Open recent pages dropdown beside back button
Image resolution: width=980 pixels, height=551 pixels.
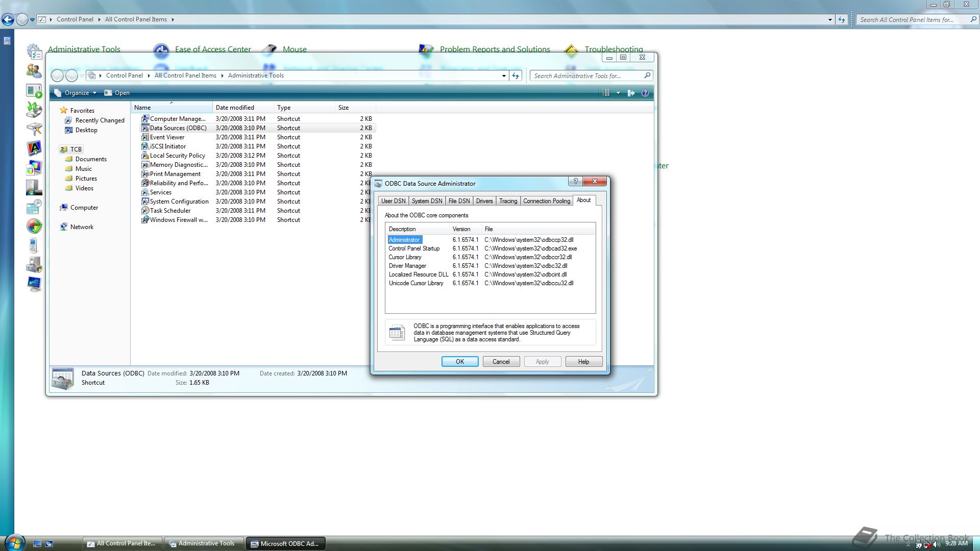[x=32, y=20]
